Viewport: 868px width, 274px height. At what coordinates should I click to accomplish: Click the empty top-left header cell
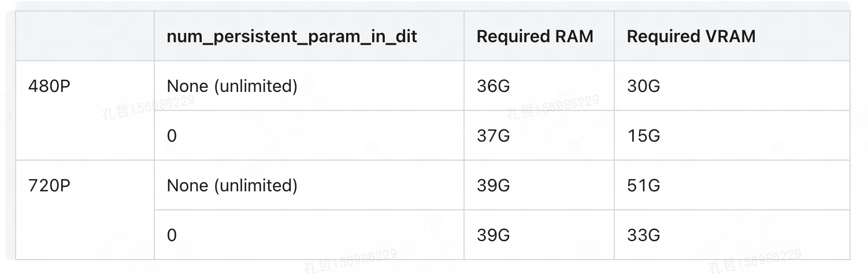(x=85, y=36)
